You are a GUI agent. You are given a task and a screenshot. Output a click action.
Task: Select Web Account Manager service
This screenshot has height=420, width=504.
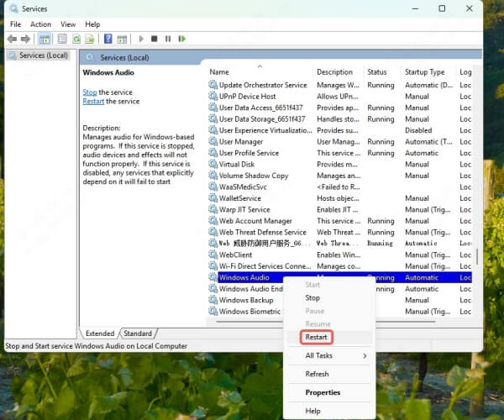click(x=340, y=221)
